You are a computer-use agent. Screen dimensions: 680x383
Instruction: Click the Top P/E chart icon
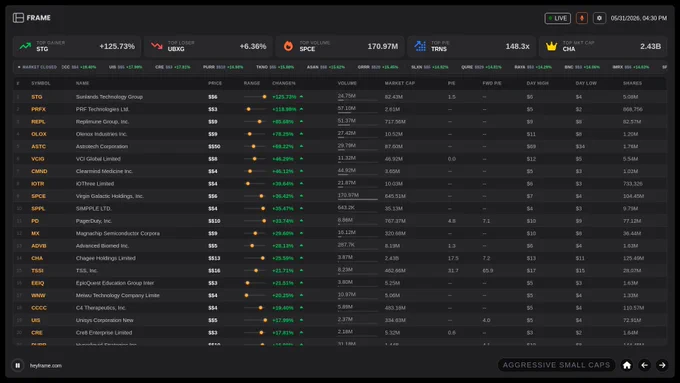(420, 46)
